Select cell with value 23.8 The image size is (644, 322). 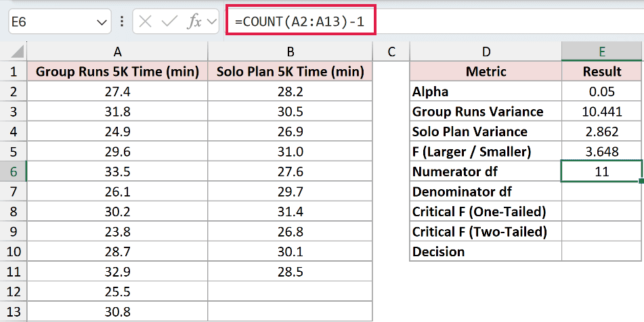117,232
